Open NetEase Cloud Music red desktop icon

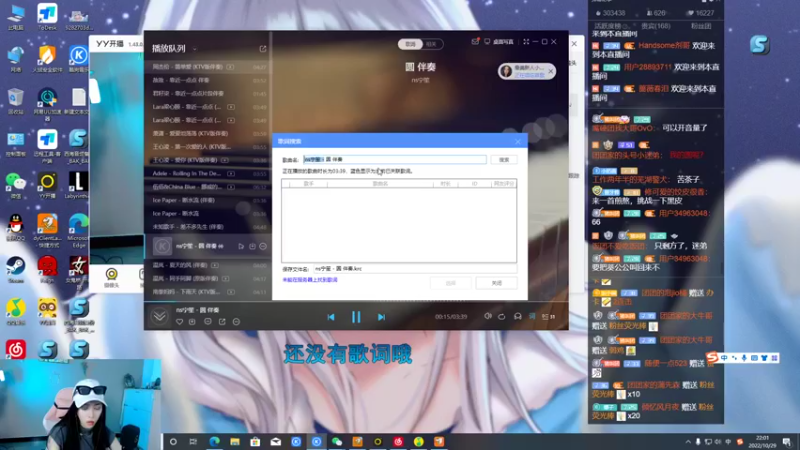[16, 349]
